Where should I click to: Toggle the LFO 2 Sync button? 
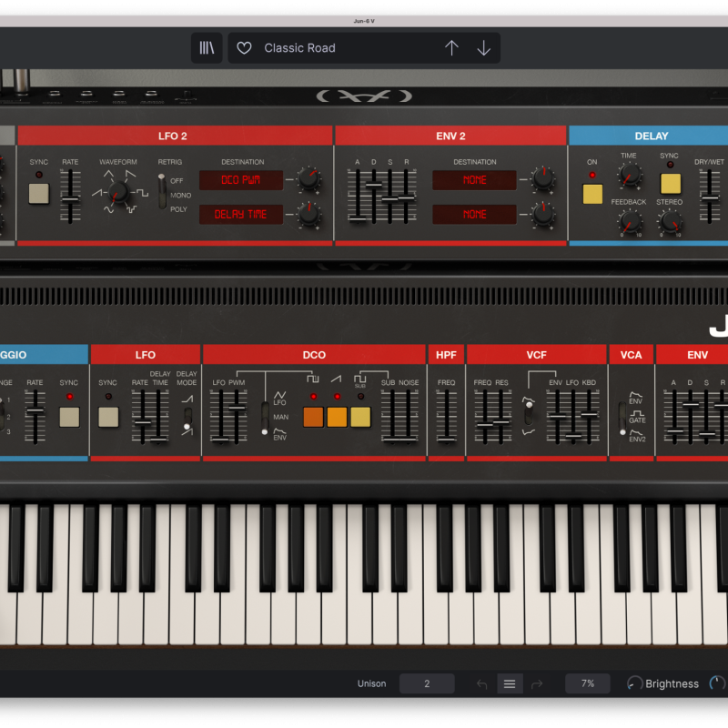pyautogui.click(x=38, y=194)
